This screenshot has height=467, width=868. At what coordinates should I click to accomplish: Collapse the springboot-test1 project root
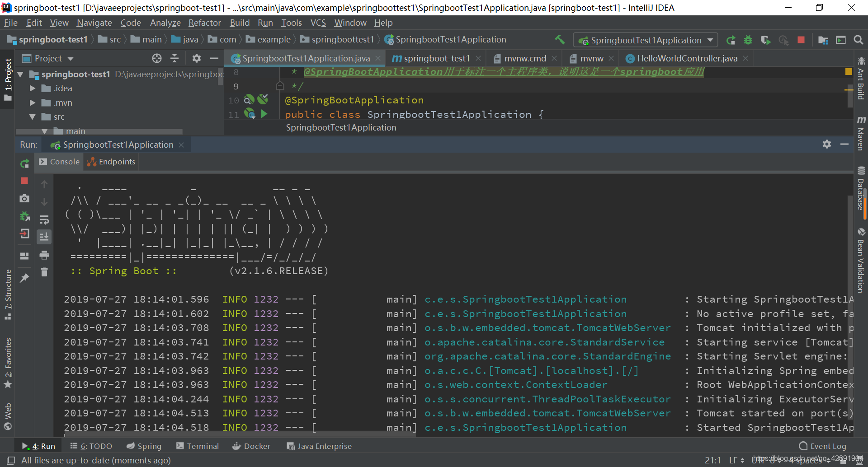(20, 74)
